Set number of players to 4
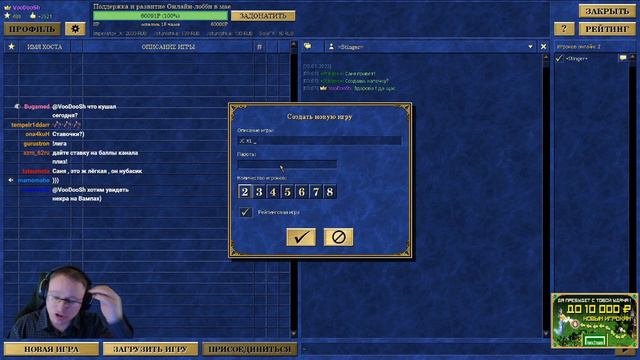640x360 pixels. point(273,192)
